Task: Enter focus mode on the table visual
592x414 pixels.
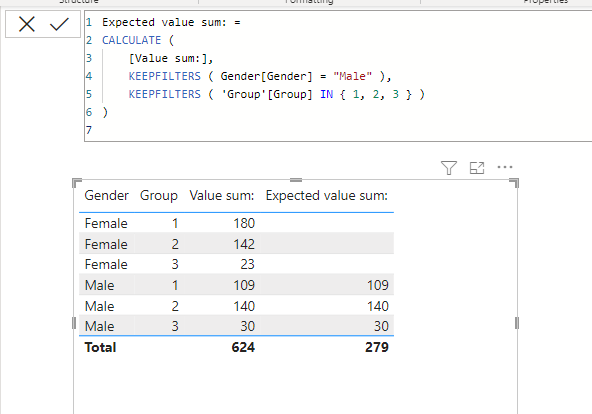Action: tap(477, 168)
